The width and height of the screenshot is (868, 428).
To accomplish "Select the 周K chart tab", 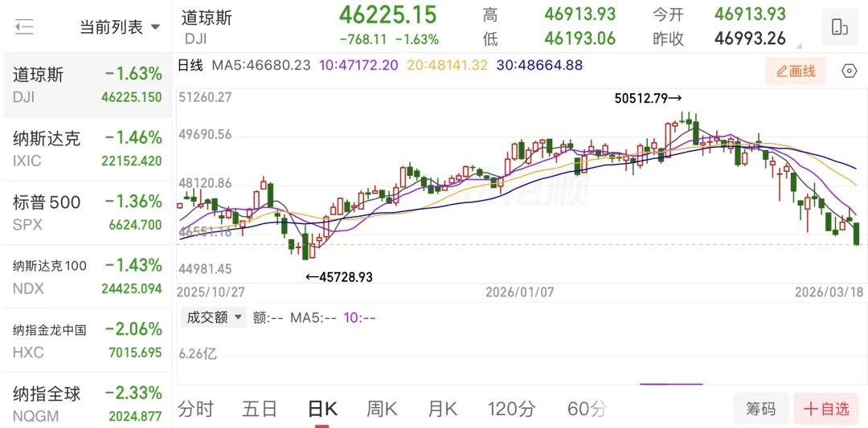I will tap(382, 409).
